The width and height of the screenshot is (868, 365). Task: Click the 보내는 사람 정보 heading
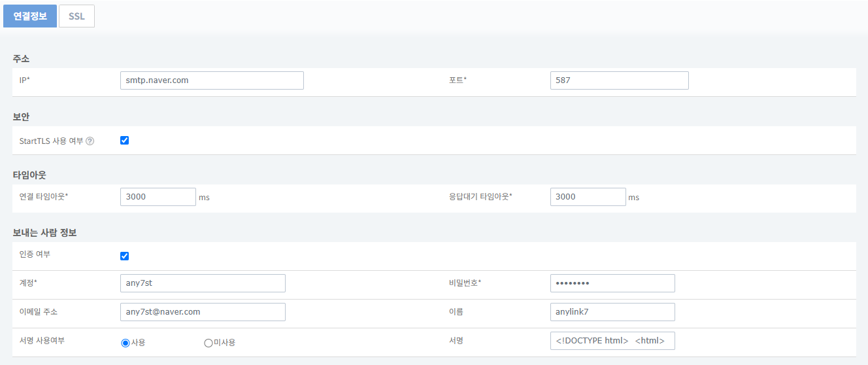point(45,233)
